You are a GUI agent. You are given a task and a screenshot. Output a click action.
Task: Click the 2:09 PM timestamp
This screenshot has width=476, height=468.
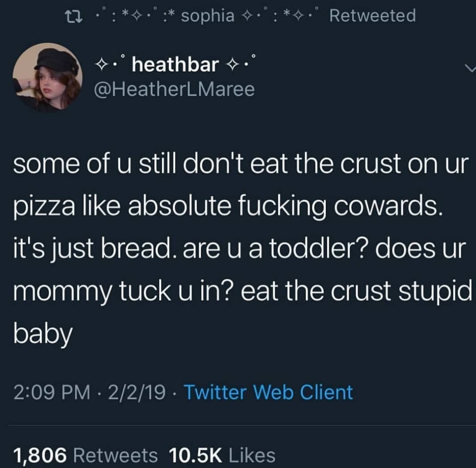(x=52, y=392)
